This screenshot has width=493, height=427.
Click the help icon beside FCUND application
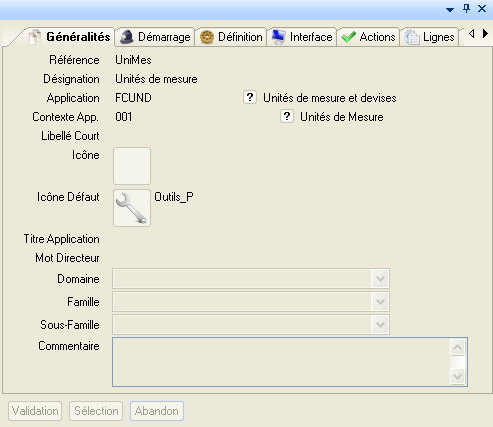(250, 97)
